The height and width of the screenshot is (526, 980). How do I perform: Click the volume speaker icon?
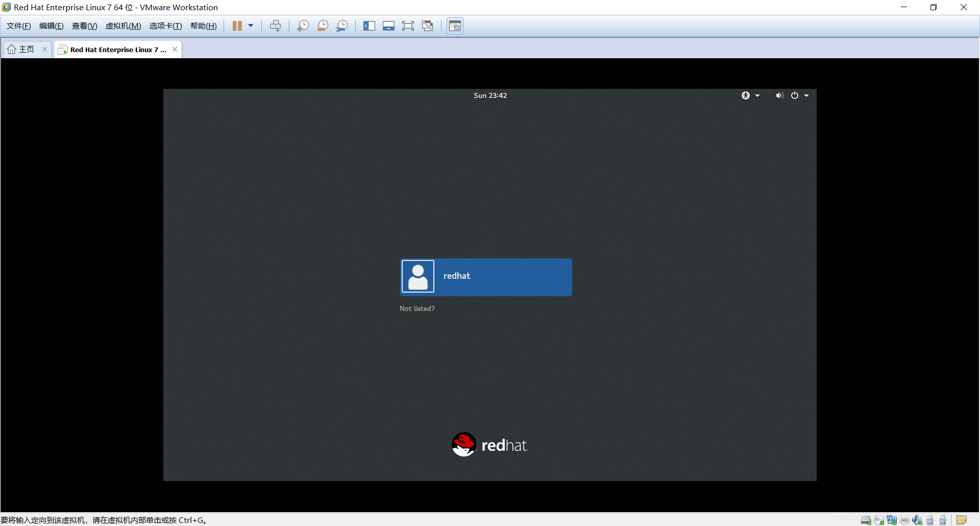coord(779,95)
